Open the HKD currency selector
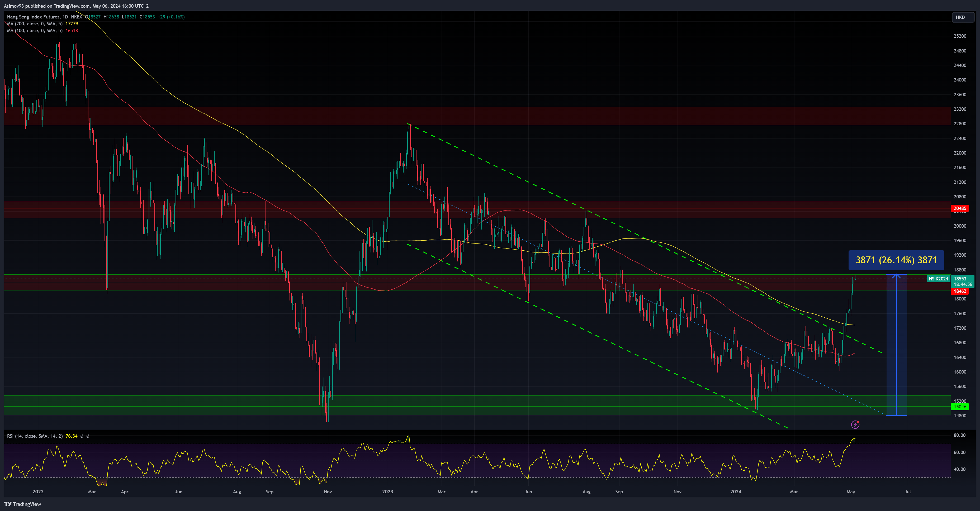 click(x=963, y=17)
